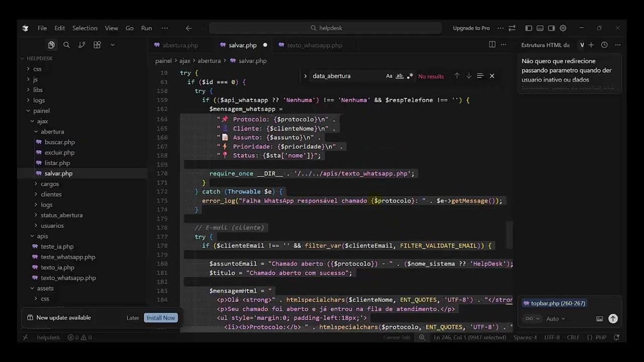Collapse the ajax folder
This screenshot has width=644, height=362.
pyautogui.click(x=42, y=121)
